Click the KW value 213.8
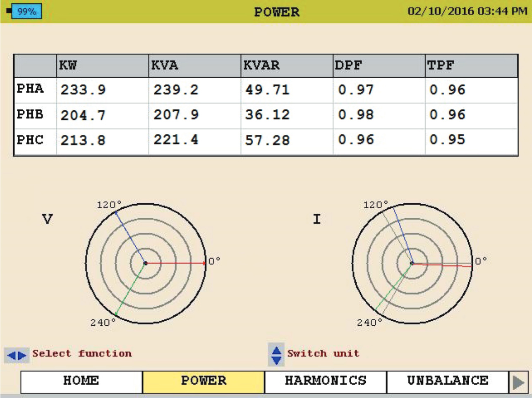The height and width of the screenshot is (398, 532). [83, 141]
